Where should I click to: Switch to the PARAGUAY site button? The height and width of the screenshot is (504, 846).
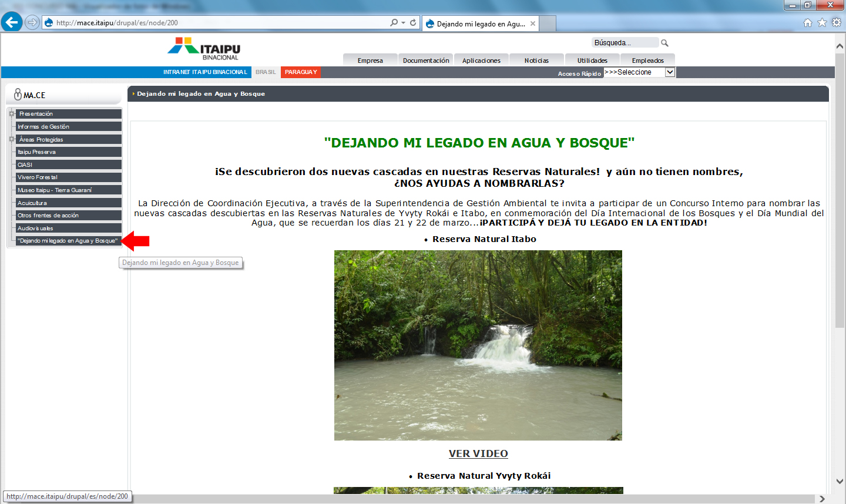click(301, 72)
